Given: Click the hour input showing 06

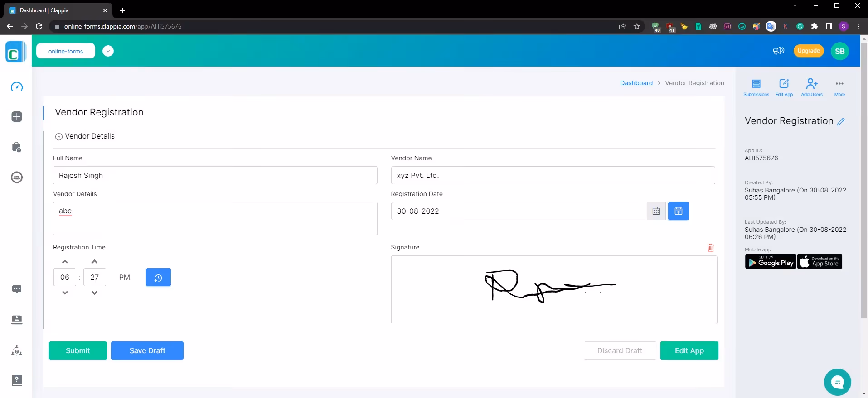Looking at the screenshot, I should tap(65, 277).
